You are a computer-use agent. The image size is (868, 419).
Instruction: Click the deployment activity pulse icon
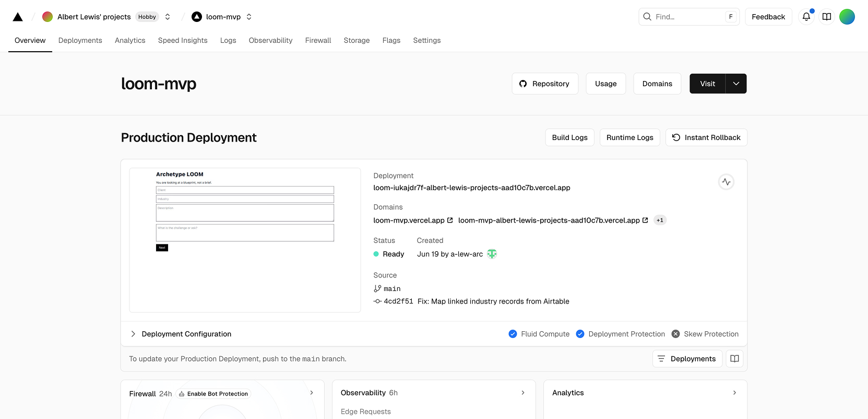[727, 182]
